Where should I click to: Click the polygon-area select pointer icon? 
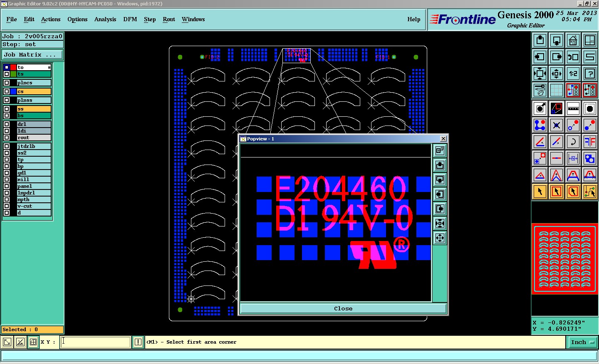[573, 192]
